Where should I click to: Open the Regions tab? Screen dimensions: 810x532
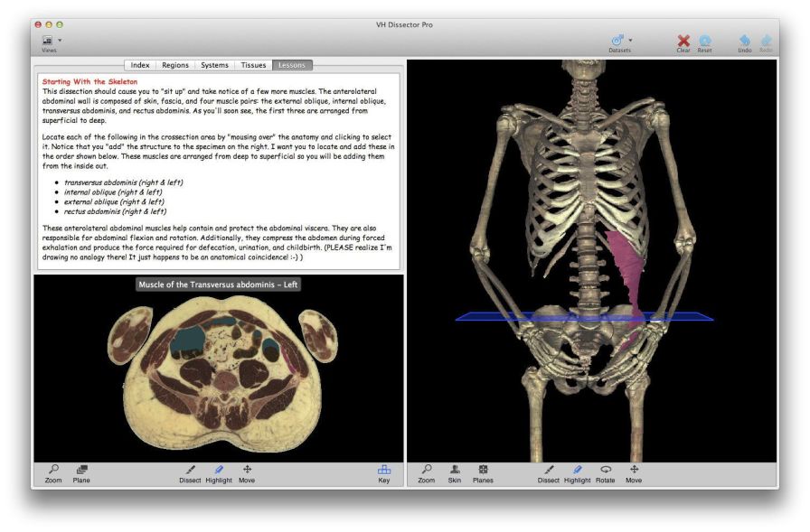[175, 64]
